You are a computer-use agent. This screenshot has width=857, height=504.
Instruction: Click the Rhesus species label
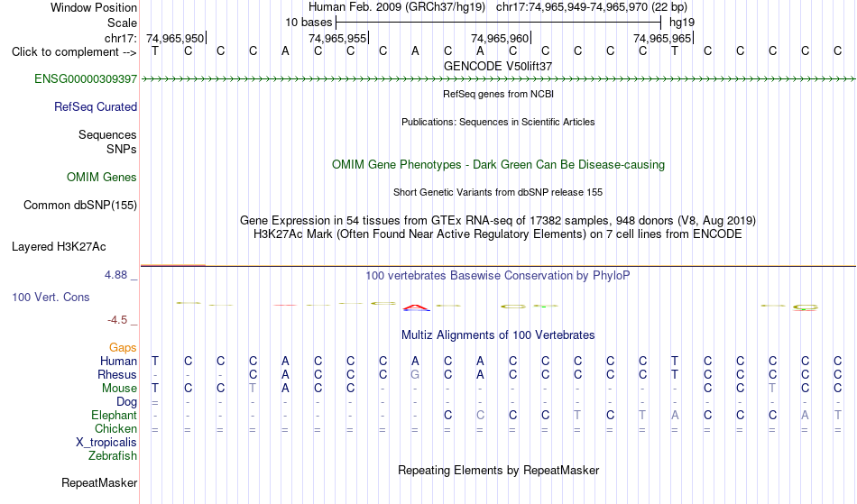click(x=117, y=374)
